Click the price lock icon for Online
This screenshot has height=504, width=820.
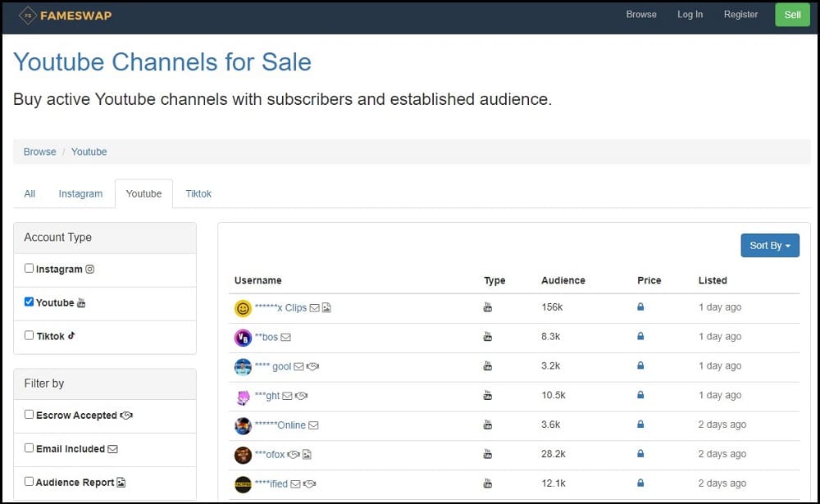(640, 425)
